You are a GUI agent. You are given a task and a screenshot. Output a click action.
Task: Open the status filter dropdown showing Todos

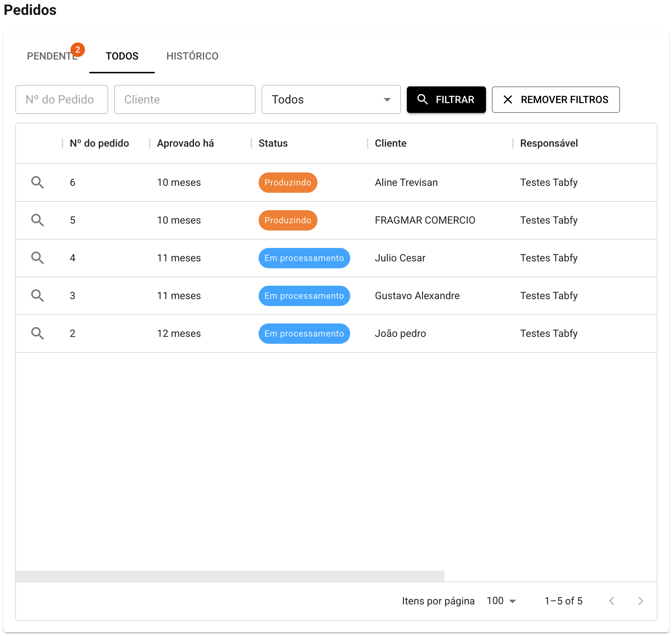[x=331, y=99]
